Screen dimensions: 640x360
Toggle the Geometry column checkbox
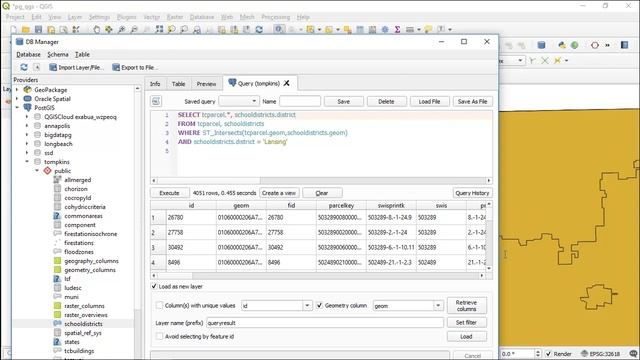point(319,305)
